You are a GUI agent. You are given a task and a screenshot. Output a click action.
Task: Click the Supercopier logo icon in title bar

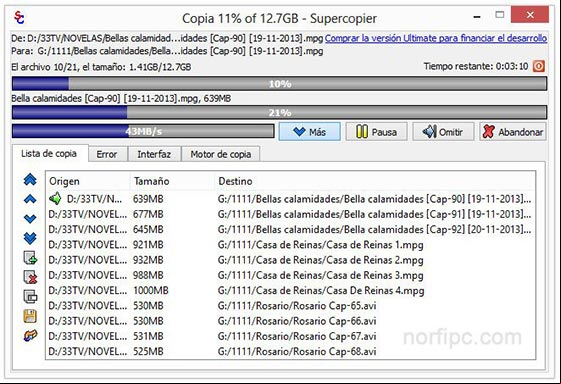click(x=19, y=17)
